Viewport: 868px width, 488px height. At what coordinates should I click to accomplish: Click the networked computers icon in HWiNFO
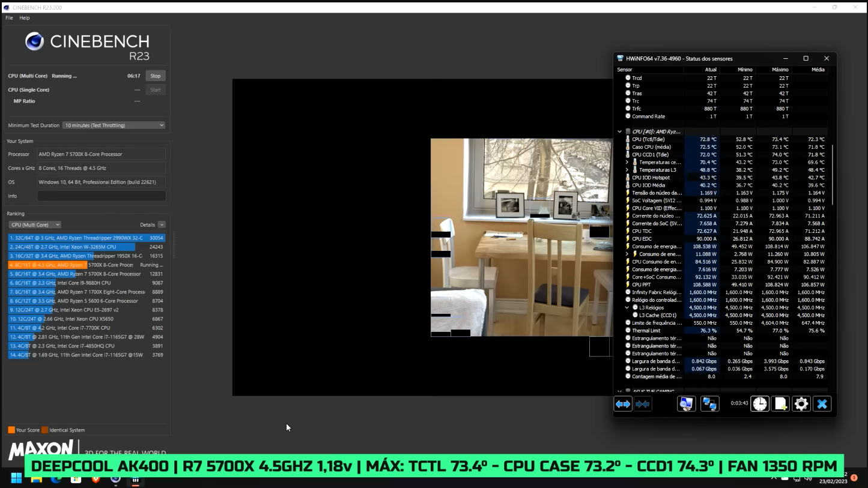pyautogui.click(x=709, y=404)
